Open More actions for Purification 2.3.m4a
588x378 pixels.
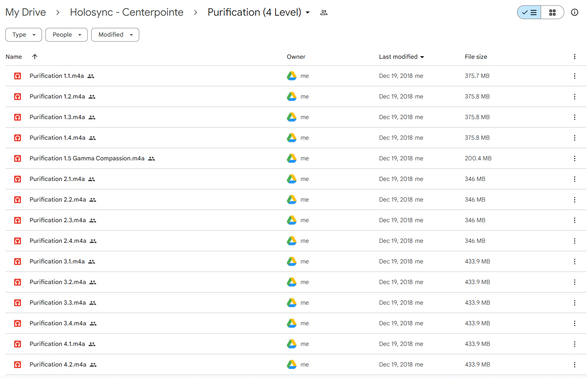pyautogui.click(x=574, y=220)
